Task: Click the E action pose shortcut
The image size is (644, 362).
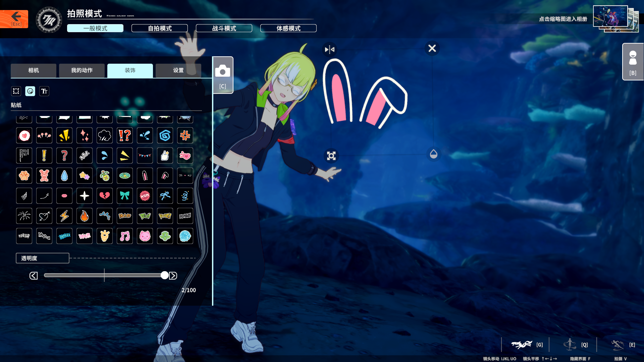Action: (x=623, y=345)
